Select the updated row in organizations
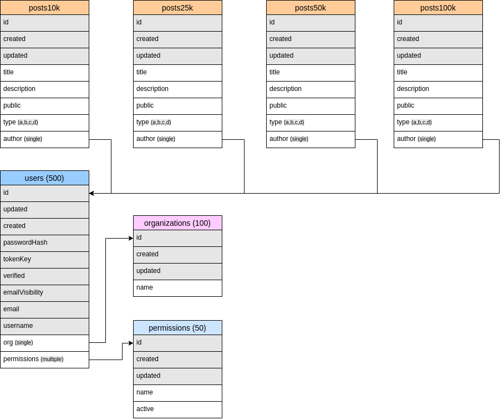504x420 pixels. [x=178, y=271]
